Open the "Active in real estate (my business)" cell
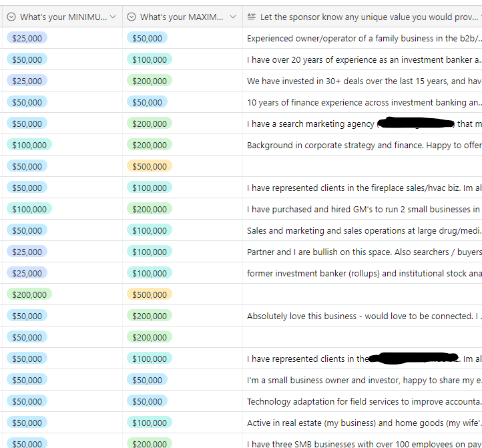This screenshot has width=482, height=448. pyautogui.click(x=363, y=423)
